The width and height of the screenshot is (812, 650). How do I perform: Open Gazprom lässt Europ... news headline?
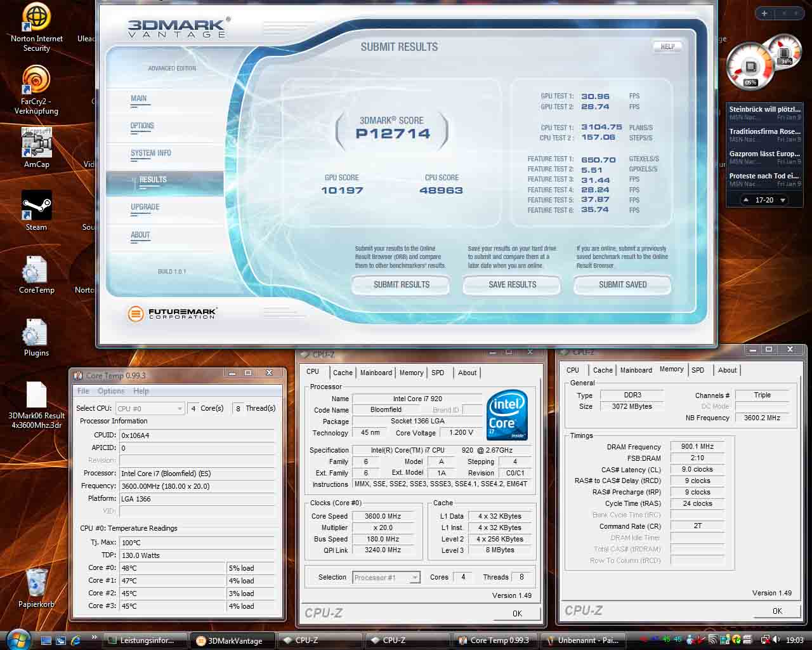coord(765,157)
